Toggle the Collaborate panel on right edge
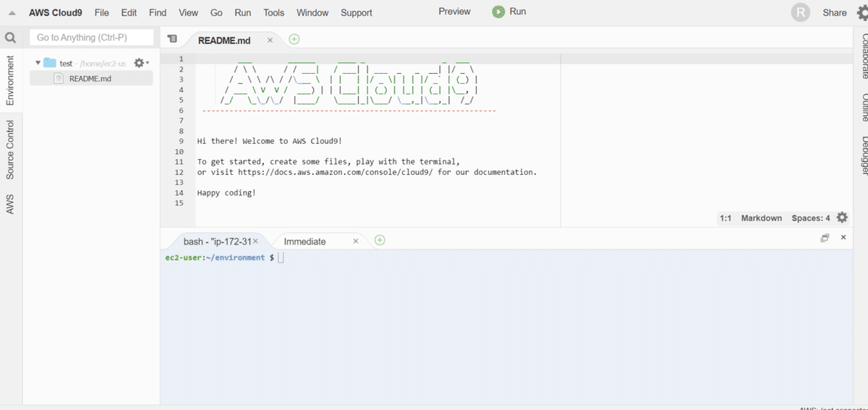Image resolution: width=868 pixels, height=410 pixels. (x=863, y=56)
